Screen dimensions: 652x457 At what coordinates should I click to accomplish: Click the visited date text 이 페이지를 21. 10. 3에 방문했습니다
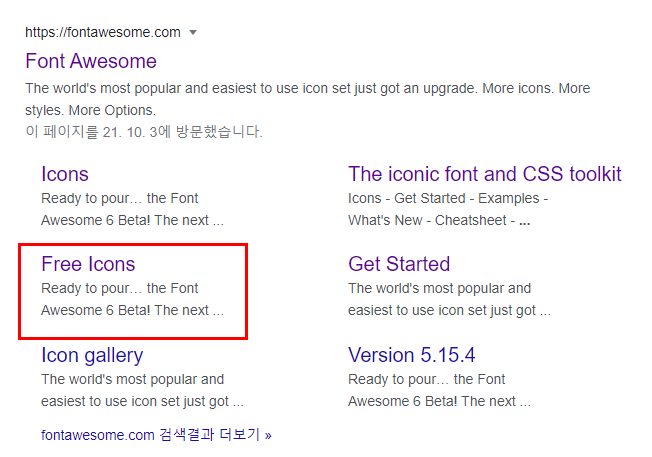[x=144, y=132]
